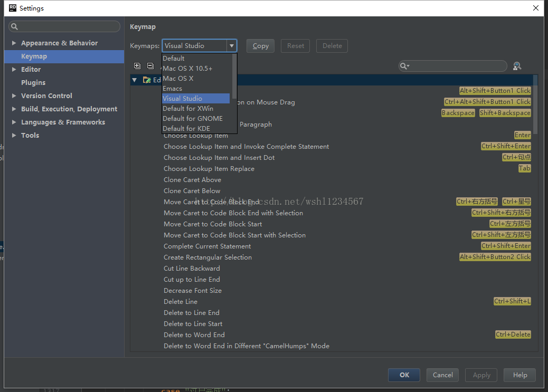548x392 pixels.
Task: Open the Keymaps dropdown arrow
Action: point(231,46)
